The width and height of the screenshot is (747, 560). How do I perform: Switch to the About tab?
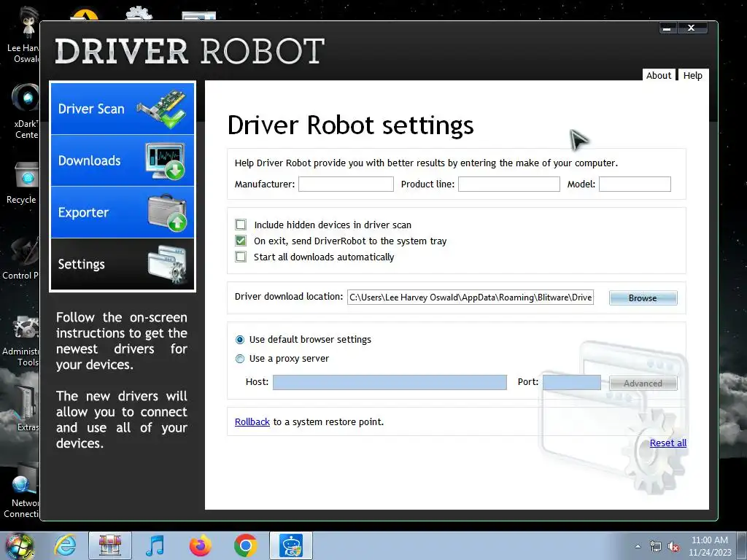click(659, 75)
